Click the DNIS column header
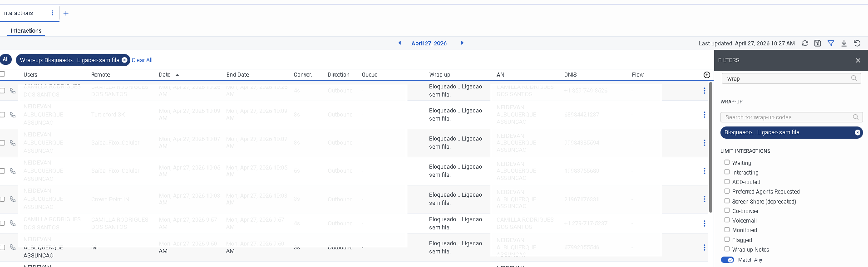The width and height of the screenshot is (868, 267). pyautogui.click(x=571, y=75)
